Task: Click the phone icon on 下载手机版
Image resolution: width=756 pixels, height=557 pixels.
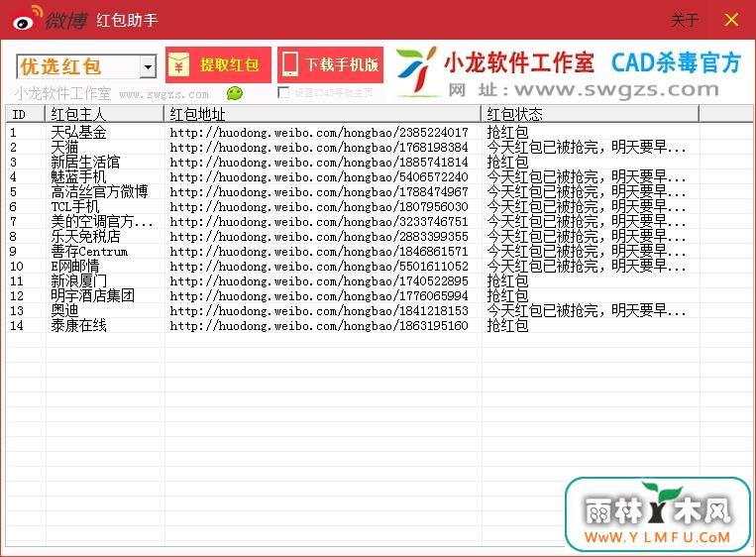Action: tap(290, 64)
